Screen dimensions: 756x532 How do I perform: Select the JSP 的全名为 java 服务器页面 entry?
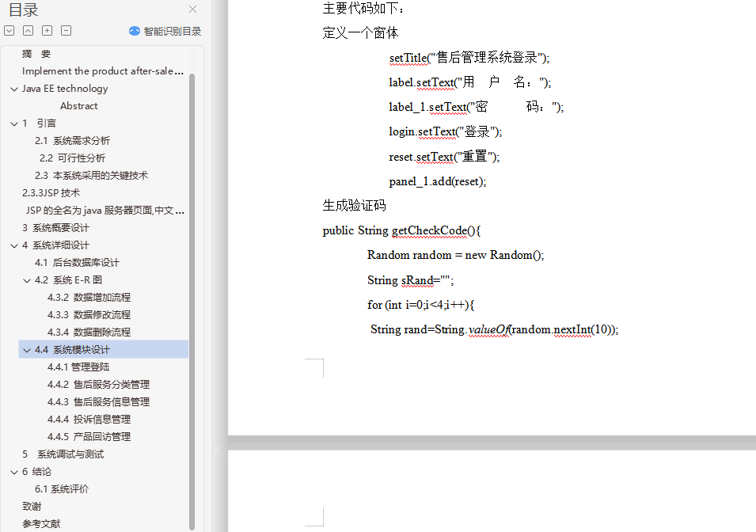tap(105, 211)
